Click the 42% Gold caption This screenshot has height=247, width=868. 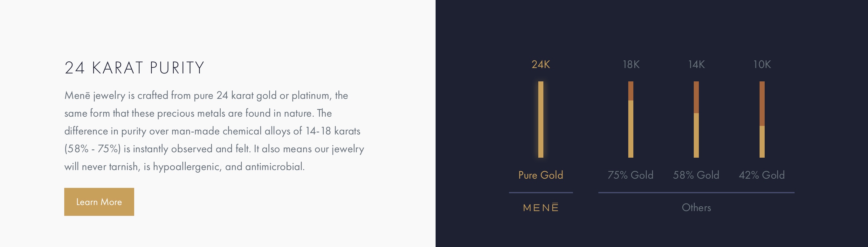(761, 175)
